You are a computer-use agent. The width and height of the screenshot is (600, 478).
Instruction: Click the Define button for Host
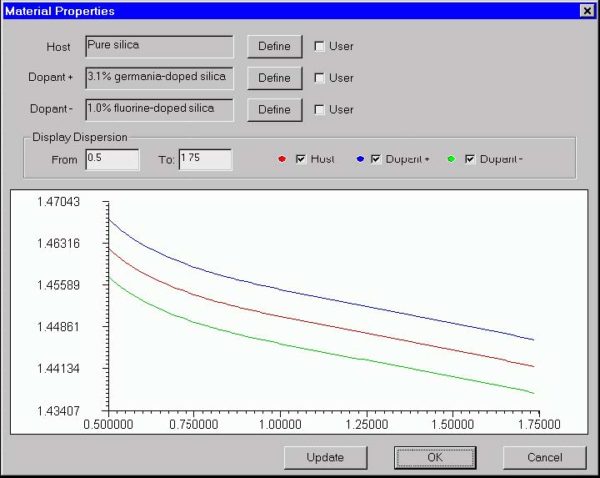click(x=274, y=47)
